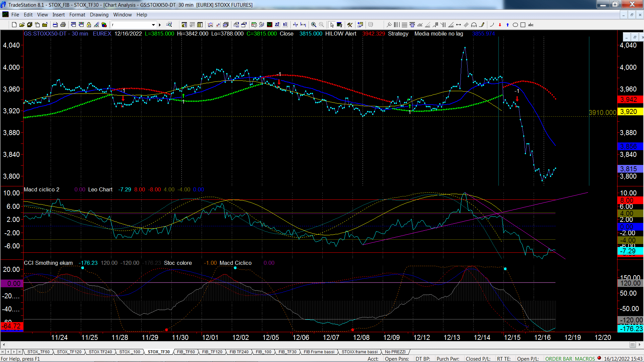Screen dimensions: 644x362
Task: Click the green candlestick chart icon
Action: click(269, 25)
